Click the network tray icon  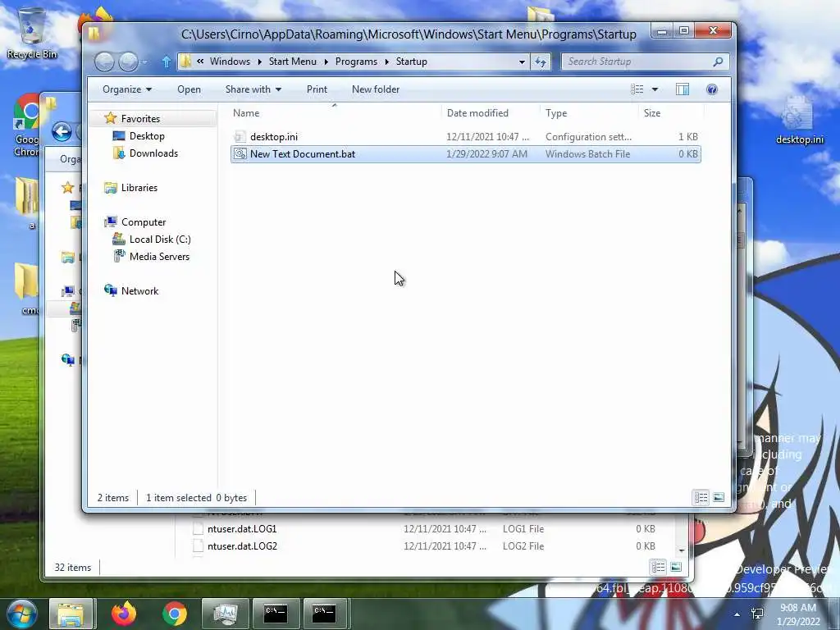[x=757, y=614]
